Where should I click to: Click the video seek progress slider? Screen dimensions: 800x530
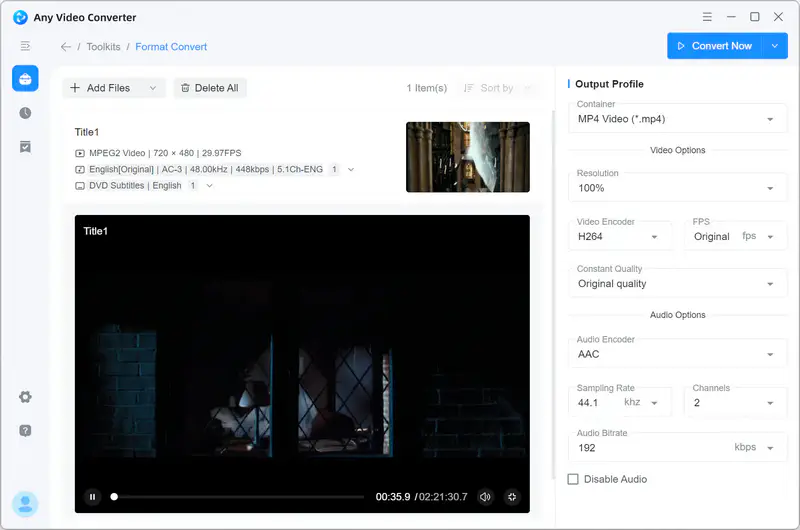[237, 496]
